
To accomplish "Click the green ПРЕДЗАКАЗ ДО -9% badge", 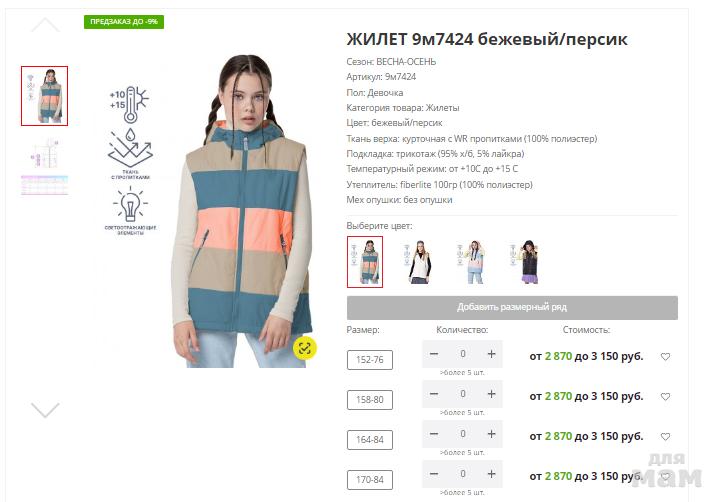I will pos(124,21).
